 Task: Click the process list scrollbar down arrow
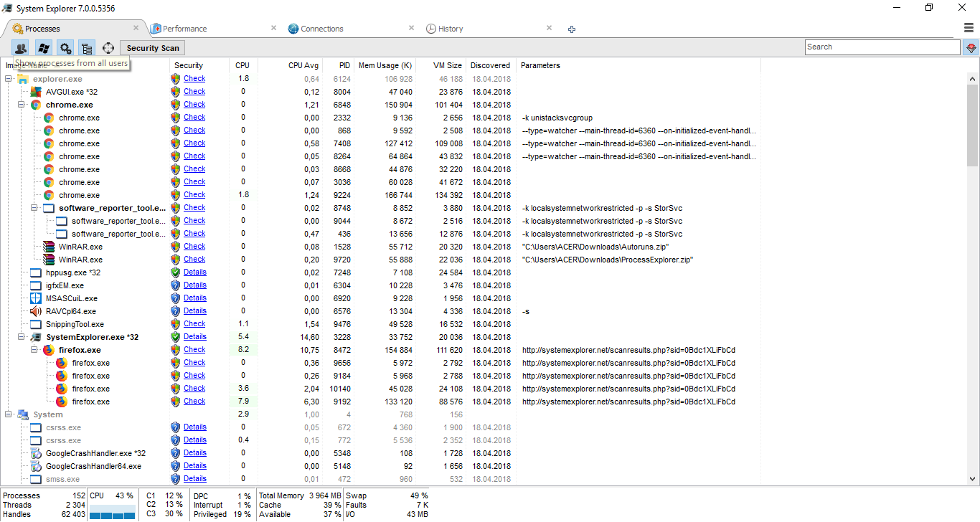(x=972, y=478)
